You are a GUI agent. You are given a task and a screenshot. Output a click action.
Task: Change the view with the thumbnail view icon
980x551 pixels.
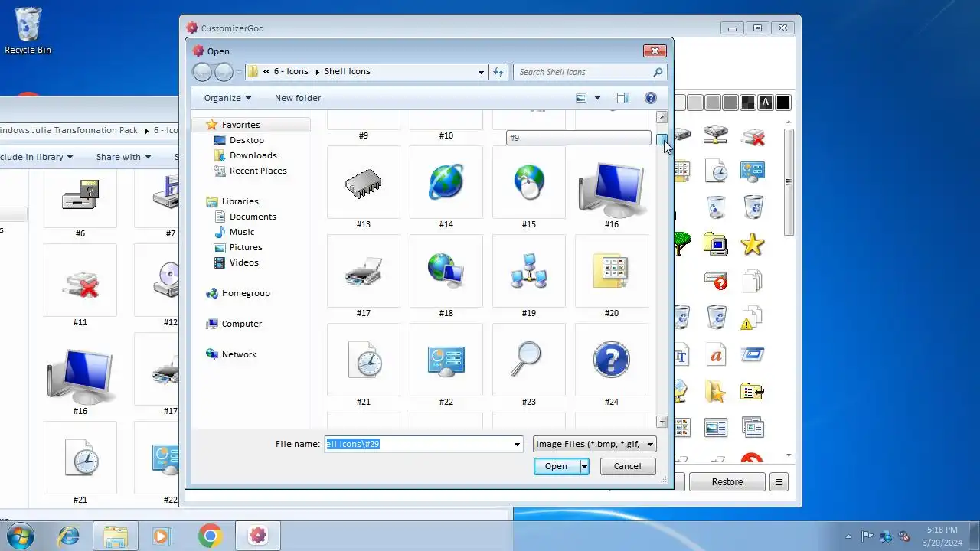coord(581,98)
